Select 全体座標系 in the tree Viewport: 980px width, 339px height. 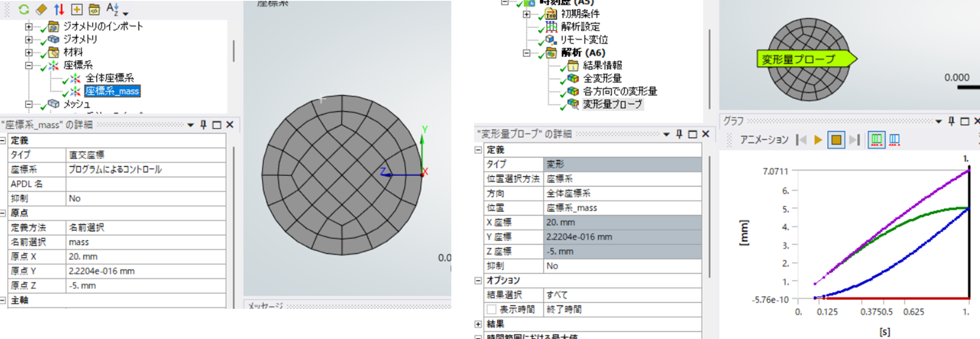(110, 78)
